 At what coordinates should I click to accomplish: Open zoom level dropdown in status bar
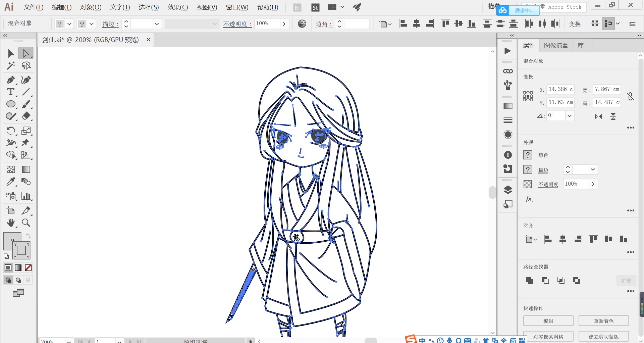(69, 341)
